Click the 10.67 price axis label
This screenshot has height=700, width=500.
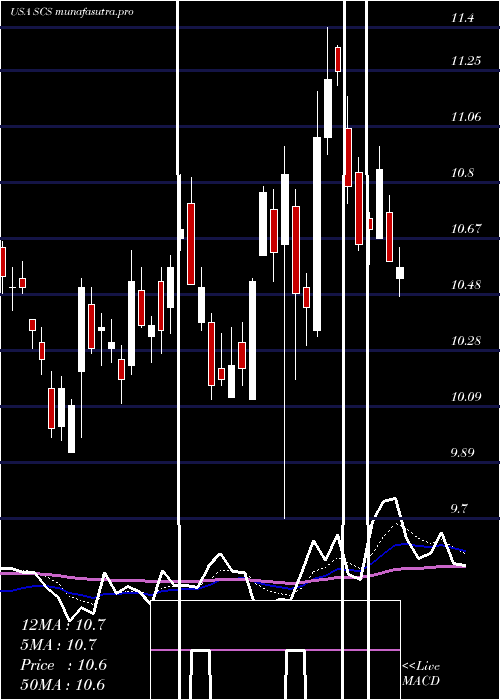tap(466, 229)
